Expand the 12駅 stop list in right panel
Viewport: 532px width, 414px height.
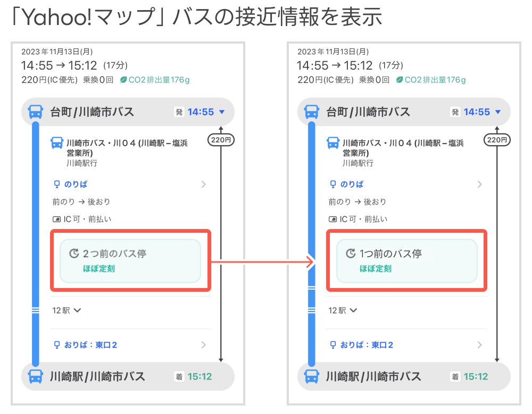point(343,310)
